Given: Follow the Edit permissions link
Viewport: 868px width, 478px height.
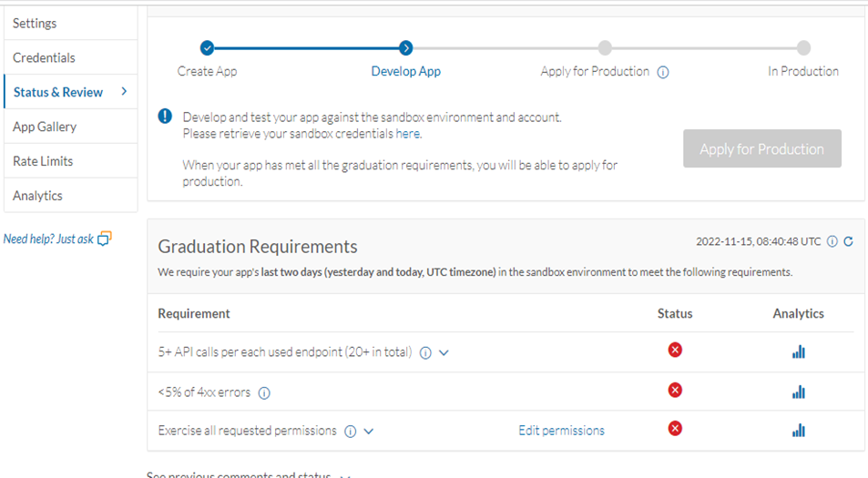Looking at the screenshot, I should pos(561,431).
